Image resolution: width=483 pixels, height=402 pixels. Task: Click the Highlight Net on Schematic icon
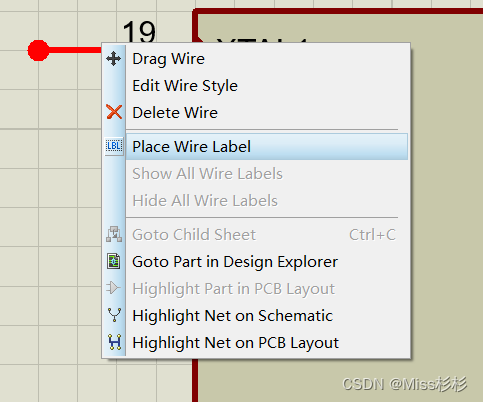114,315
